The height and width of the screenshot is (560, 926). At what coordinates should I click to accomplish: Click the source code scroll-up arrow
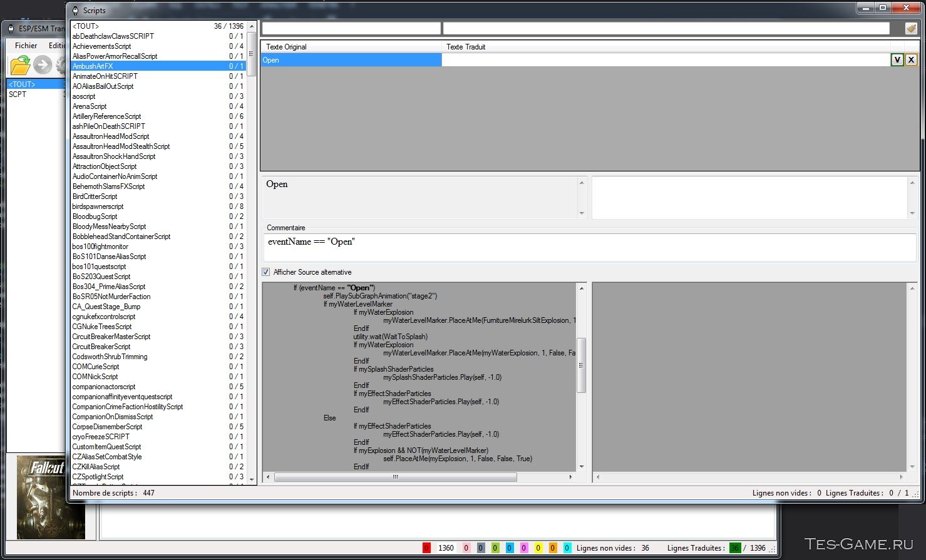[582, 288]
